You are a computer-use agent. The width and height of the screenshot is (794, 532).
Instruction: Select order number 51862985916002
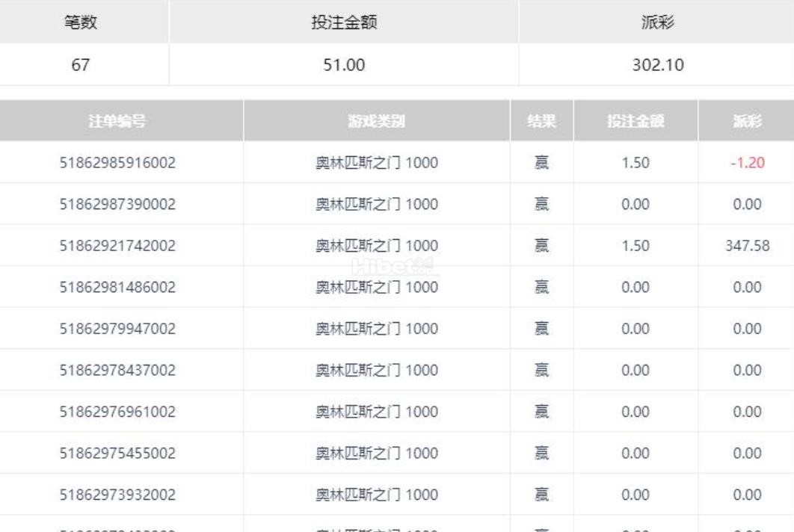(x=117, y=162)
